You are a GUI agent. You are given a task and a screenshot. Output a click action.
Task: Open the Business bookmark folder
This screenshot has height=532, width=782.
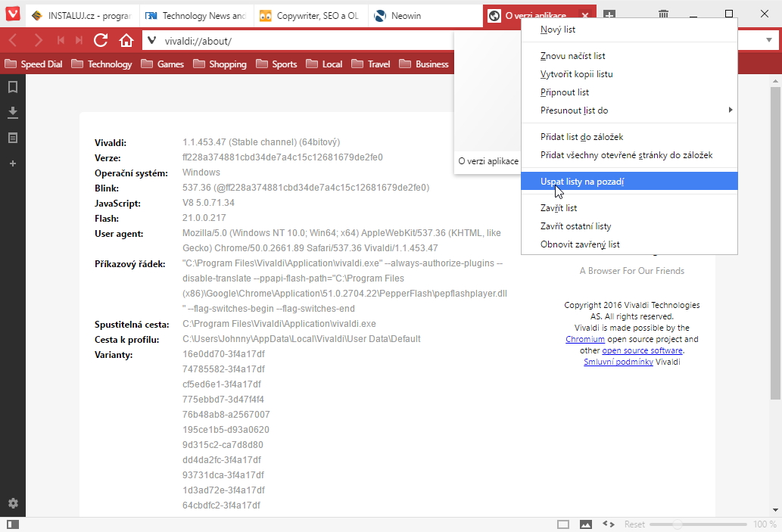425,64
